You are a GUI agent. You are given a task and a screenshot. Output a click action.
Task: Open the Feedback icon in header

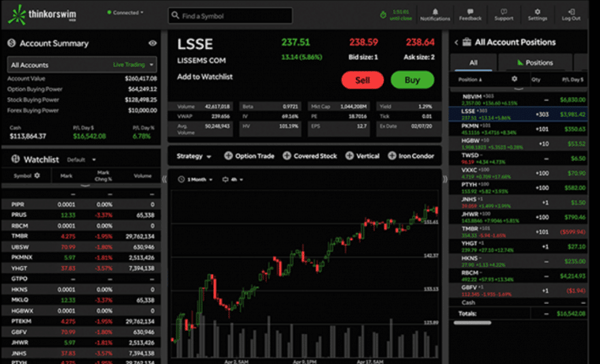pyautogui.click(x=470, y=13)
